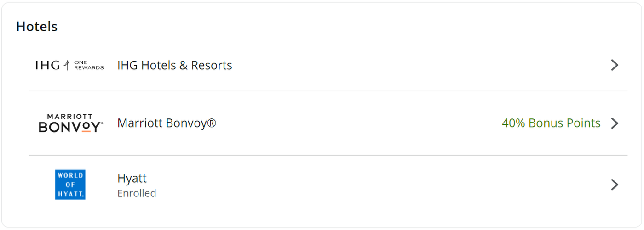Click the Hotels section heading
Screen dimensions: 644x230
(37, 27)
